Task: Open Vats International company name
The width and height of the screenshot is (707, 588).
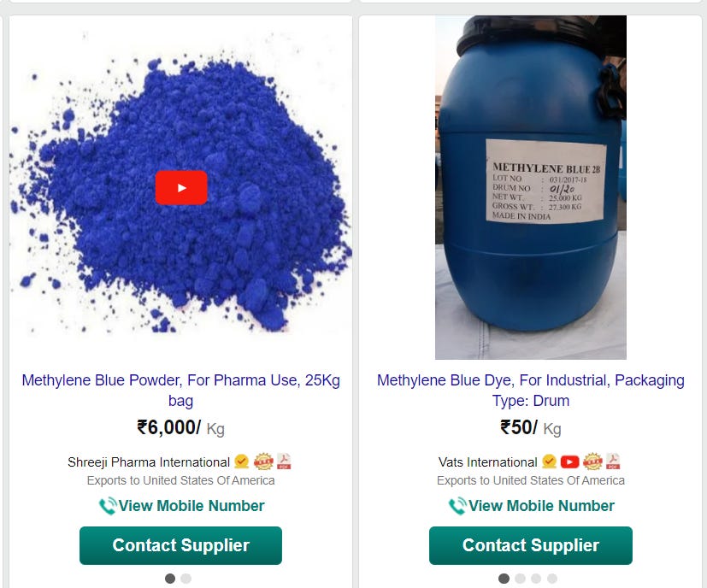Action: pyautogui.click(x=487, y=462)
